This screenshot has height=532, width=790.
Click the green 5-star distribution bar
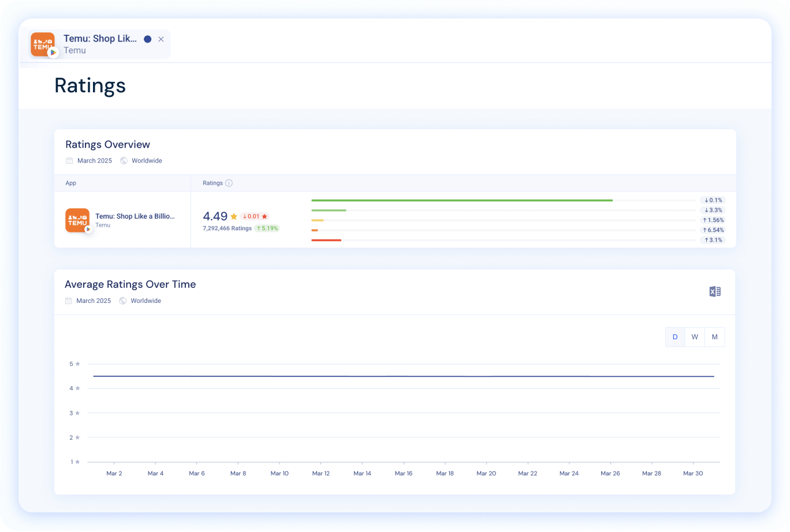tap(462, 200)
